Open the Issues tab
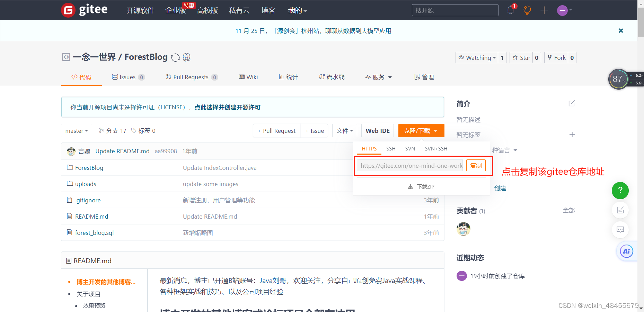Viewport: 644px width, 312px height. point(128,77)
